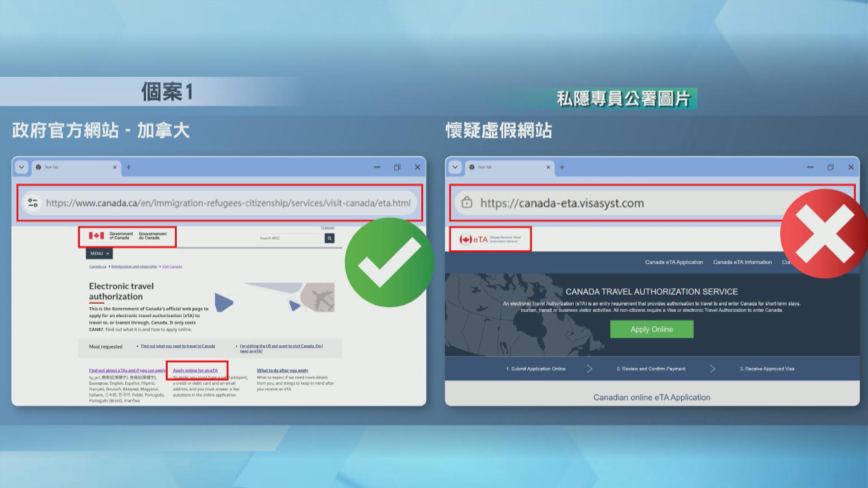Click the airplane banner image on canada.ca page
Viewport: 868px width, 488px height.
click(x=275, y=297)
